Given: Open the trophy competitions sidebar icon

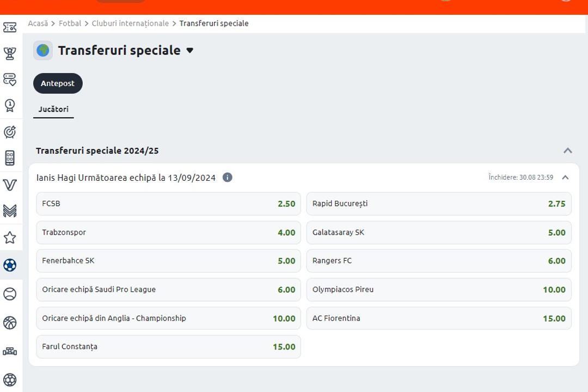Looking at the screenshot, I should pyautogui.click(x=10, y=53).
